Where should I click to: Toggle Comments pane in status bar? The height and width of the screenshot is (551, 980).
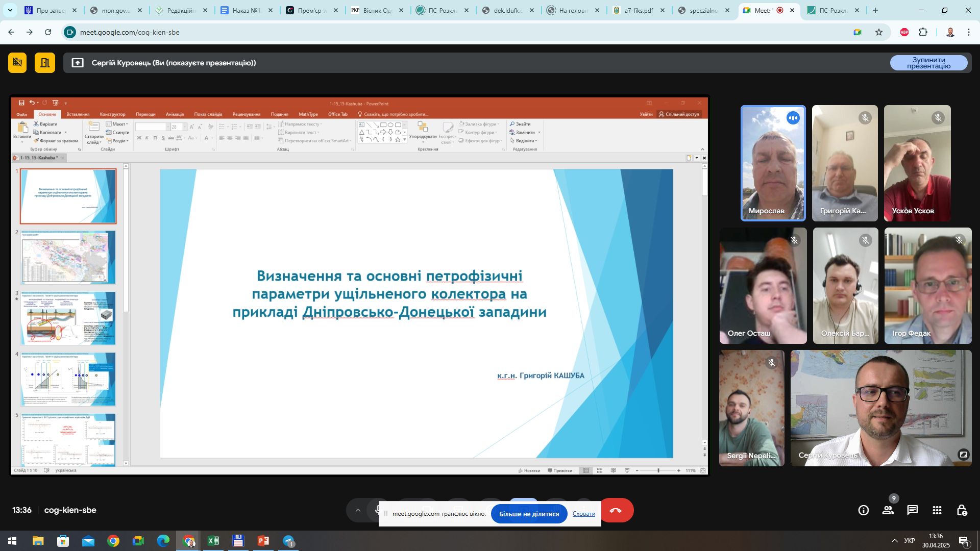[x=560, y=470]
